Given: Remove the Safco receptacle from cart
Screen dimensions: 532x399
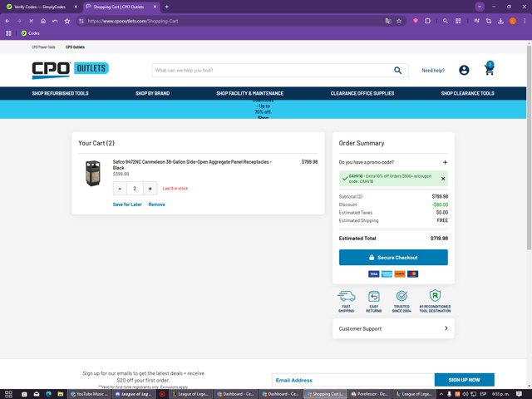Looking at the screenshot, I should (157, 204).
